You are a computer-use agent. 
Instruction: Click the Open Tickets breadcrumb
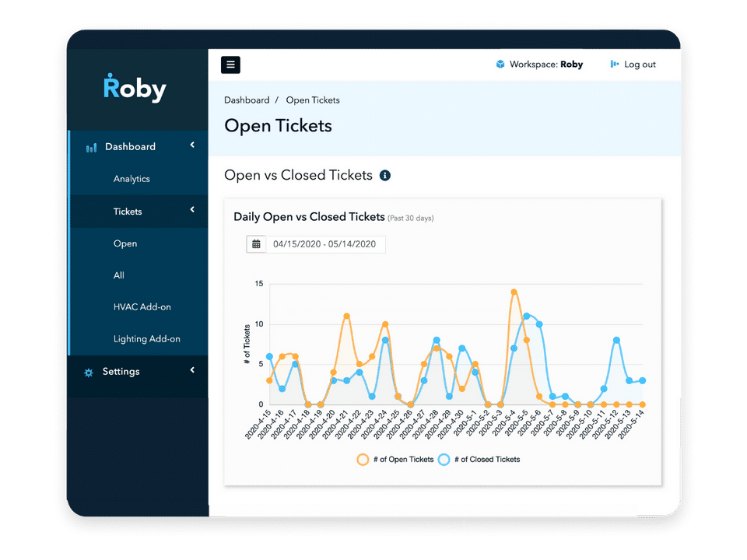[x=313, y=100]
